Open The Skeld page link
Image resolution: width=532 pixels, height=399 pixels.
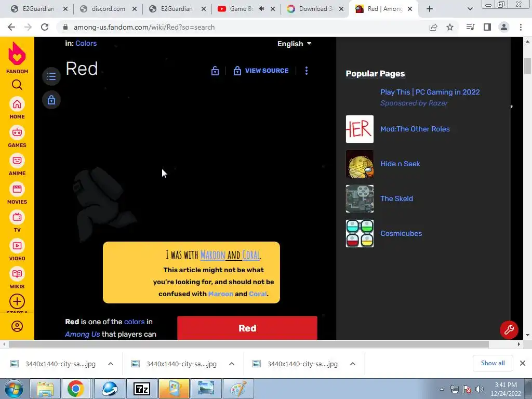tap(396, 199)
